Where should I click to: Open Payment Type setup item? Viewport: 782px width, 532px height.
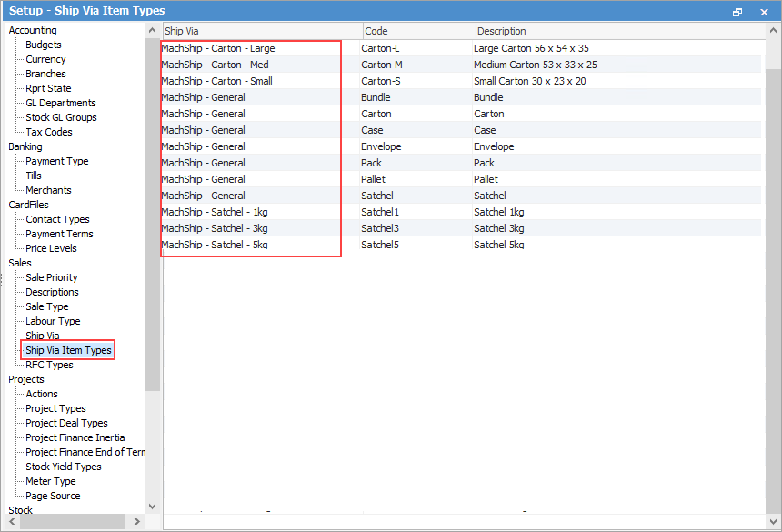tap(57, 161)
